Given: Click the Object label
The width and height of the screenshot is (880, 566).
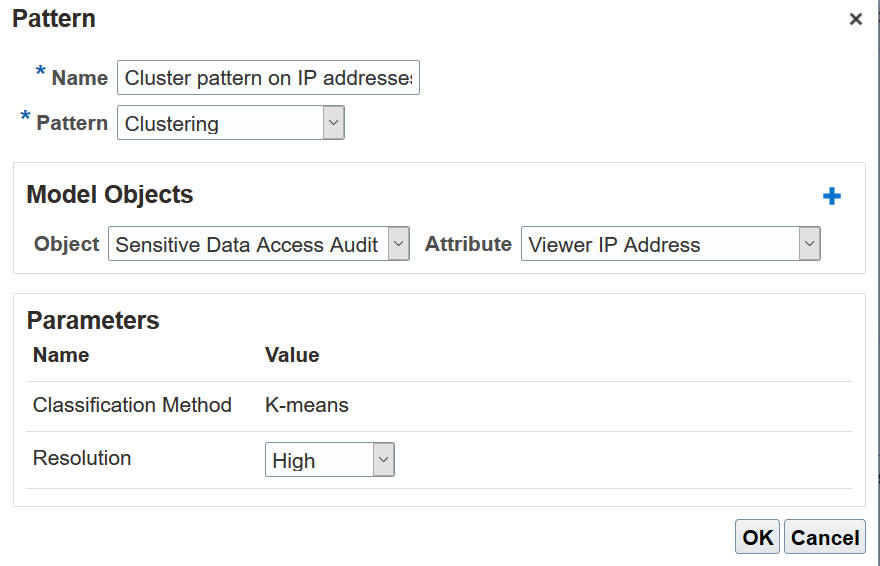Looking at the screenshot, I should pyautogui.click(x=67, y=244).
